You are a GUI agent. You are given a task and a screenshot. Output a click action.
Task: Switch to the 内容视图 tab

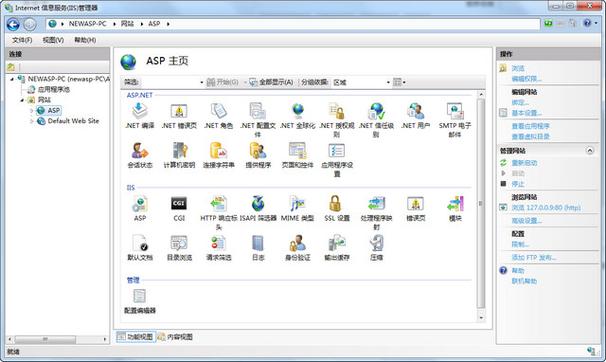[175, 337]
